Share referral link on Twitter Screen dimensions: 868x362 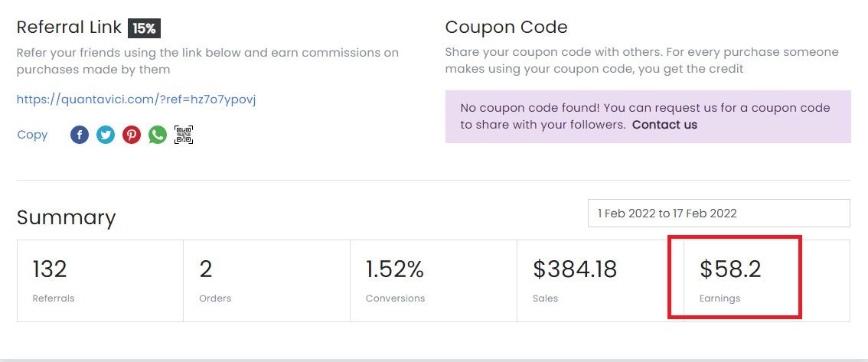[106, 135]
